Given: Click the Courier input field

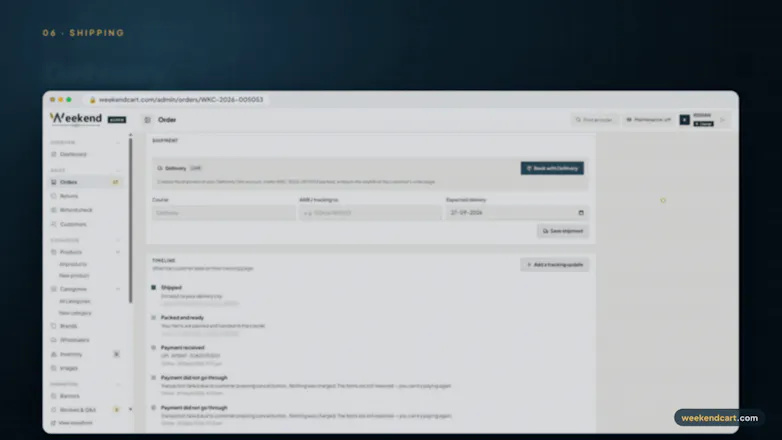Looking at the screenshot, I should [223, 213].
